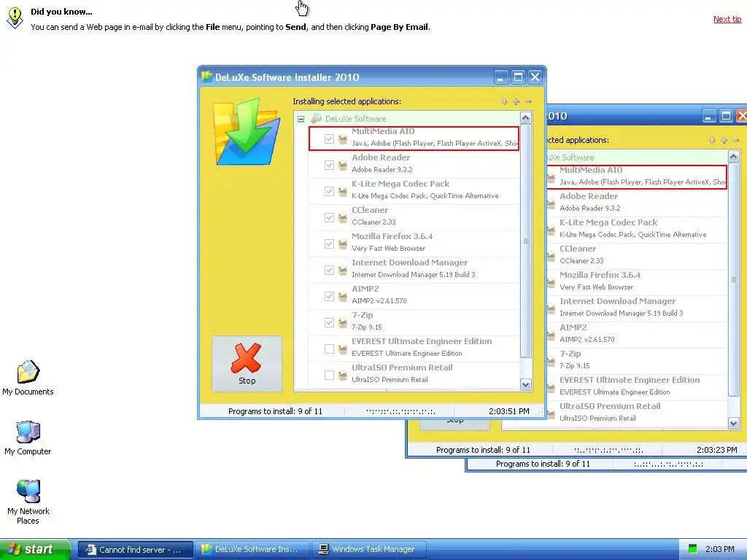The width and height of the screenshot is (747, 560).
Task: Open the My Network Places desktop icon
Action: point(28,491)
